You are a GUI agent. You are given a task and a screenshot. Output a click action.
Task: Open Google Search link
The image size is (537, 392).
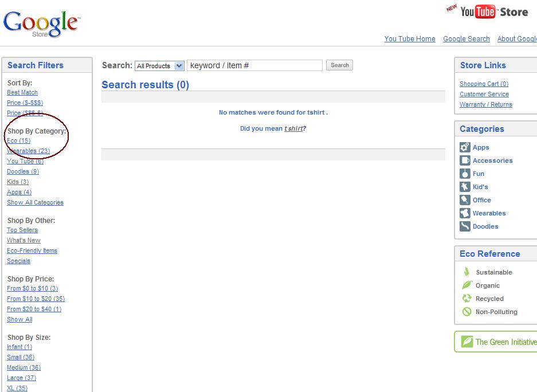(x=466, y=39)
